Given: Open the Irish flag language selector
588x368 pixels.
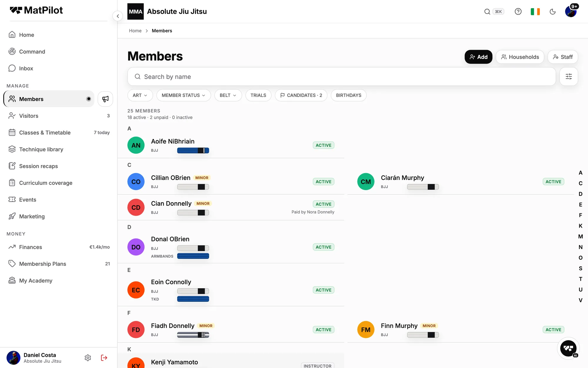Looking at the screenshot, I should tap(535, 11).
